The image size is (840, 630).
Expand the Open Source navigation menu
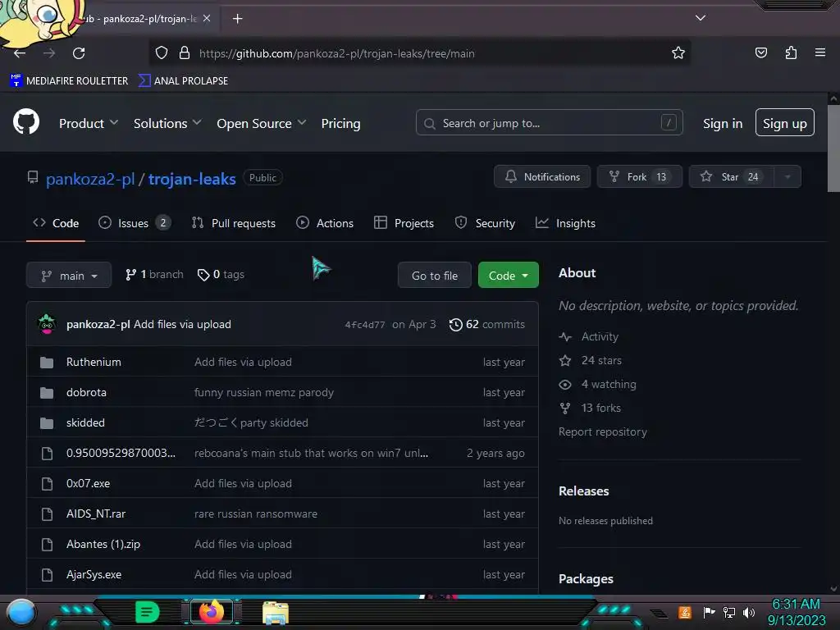[262, 123]
